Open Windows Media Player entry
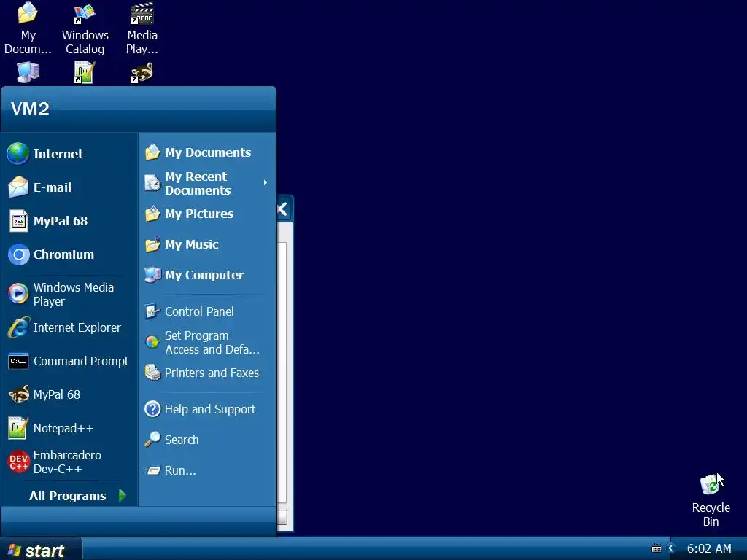 pos(69,295)
